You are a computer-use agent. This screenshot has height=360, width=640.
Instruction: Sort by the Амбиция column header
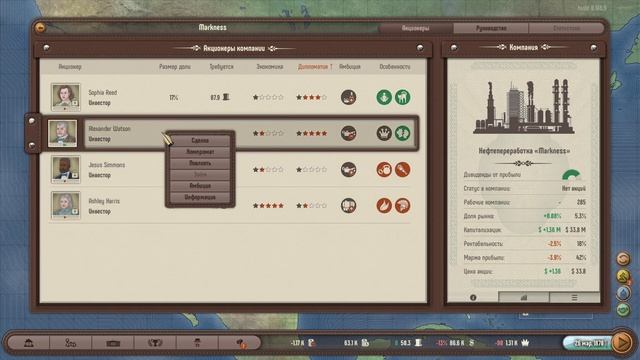350,67
